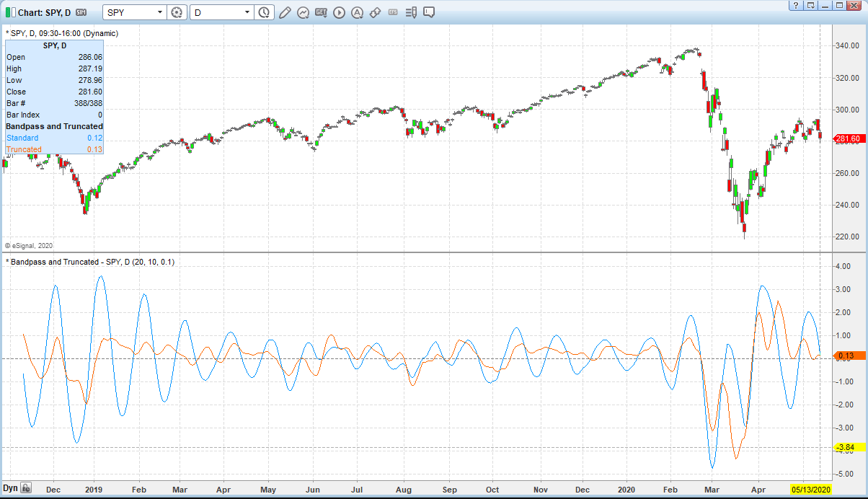The width and height of the screenshot is (868, 499).
Task: Click the 'Chart: SPY, D' window title
Action: pos(43,13)
